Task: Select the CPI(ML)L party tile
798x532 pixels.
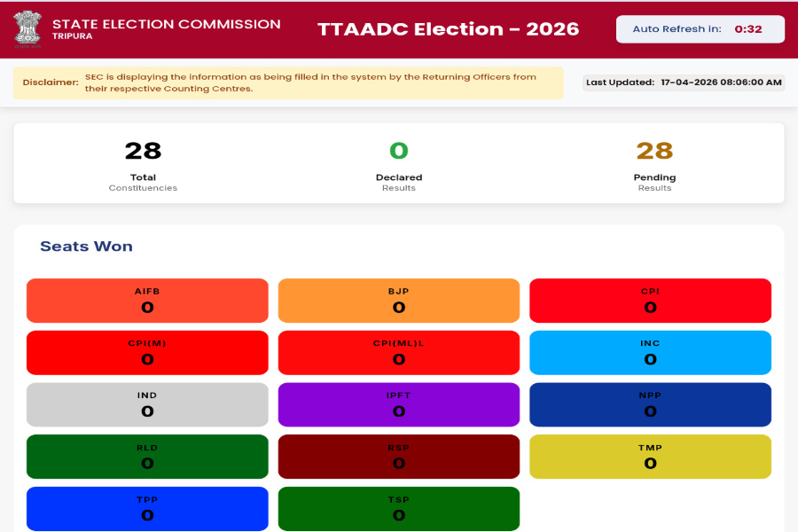Action: point(399,352)
